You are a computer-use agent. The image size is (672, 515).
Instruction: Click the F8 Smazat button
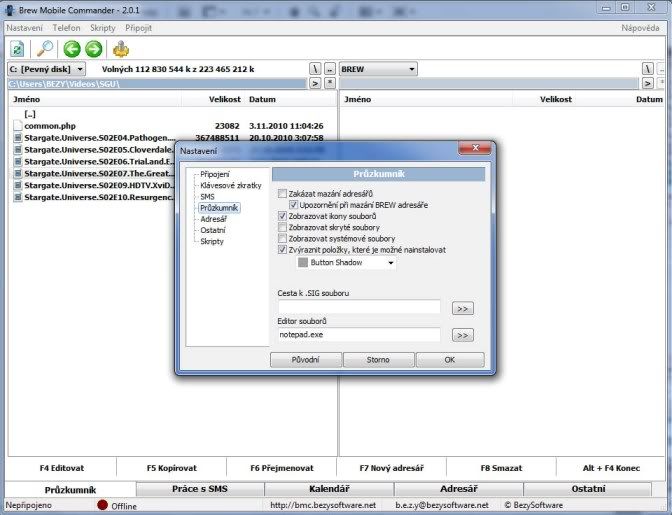(x=501, y=468)
